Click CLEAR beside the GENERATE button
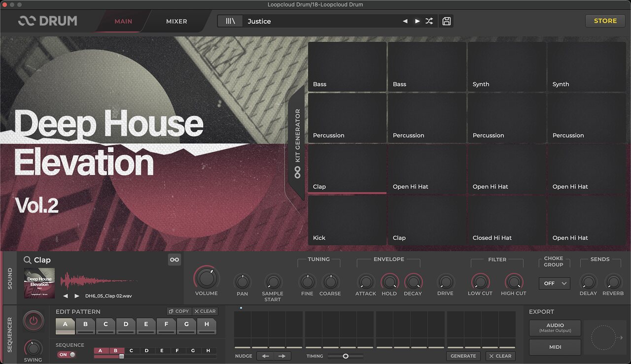Image resolution: width=631 pixels, height=364 pixels. pyautogui.click(x=500, y=356)
